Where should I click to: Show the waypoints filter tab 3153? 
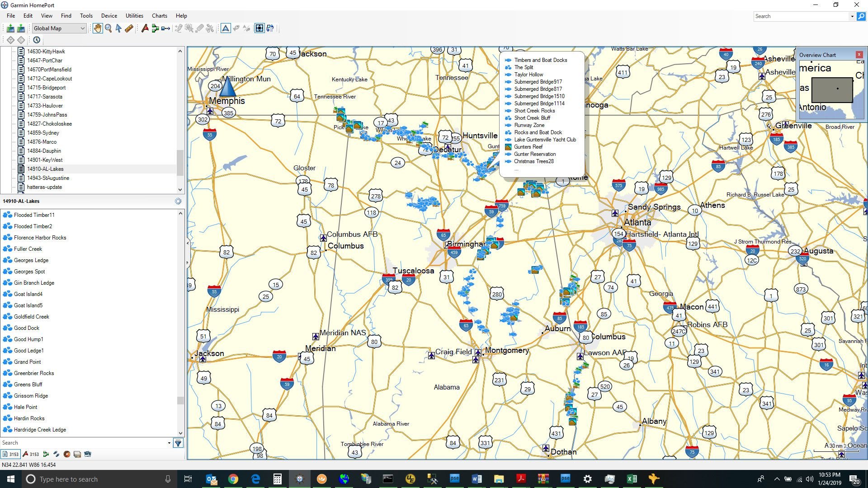point(31,455)
